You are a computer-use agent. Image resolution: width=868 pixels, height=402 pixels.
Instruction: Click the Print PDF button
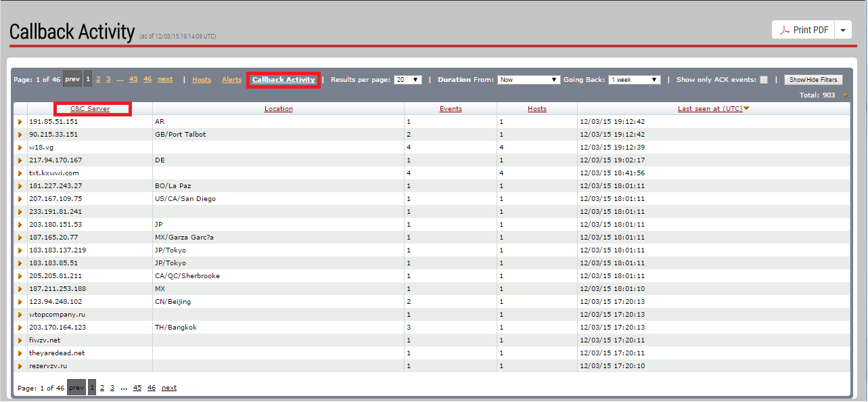pyautogui.click(x=804, y=30)
